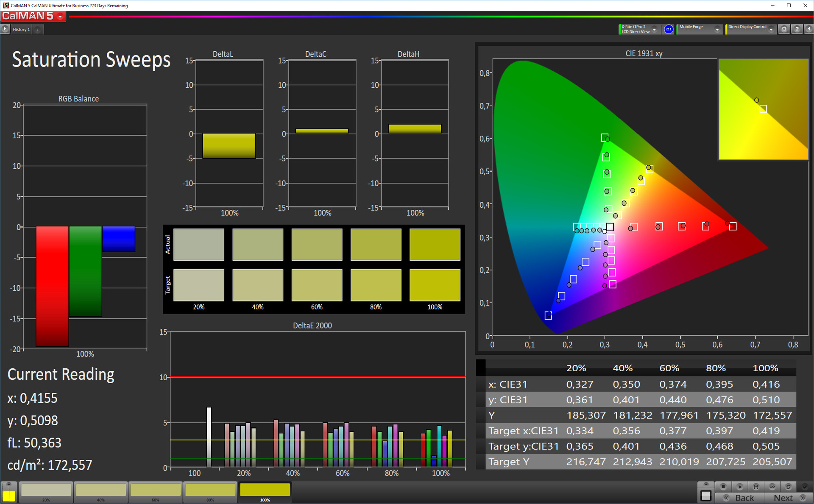Switch to the History 1 tab

[21, 29]
